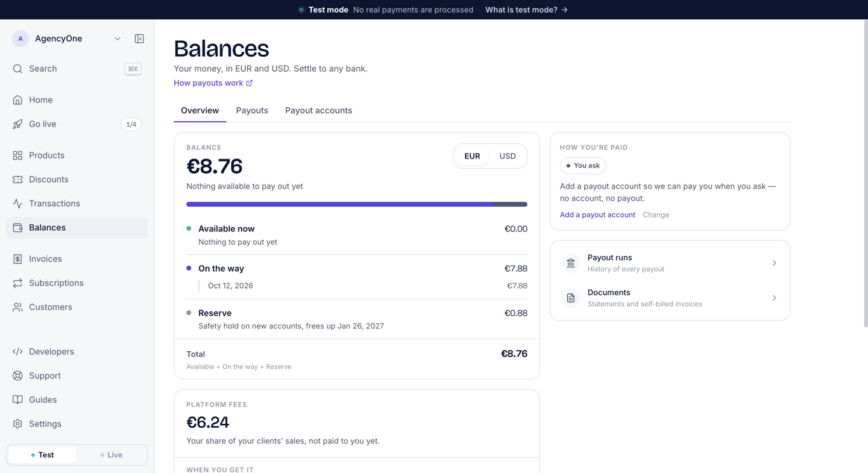Viewport: 868px width, 473px height.
Task: Open Payout runs chevron arrow
Action: click(775, 263)
